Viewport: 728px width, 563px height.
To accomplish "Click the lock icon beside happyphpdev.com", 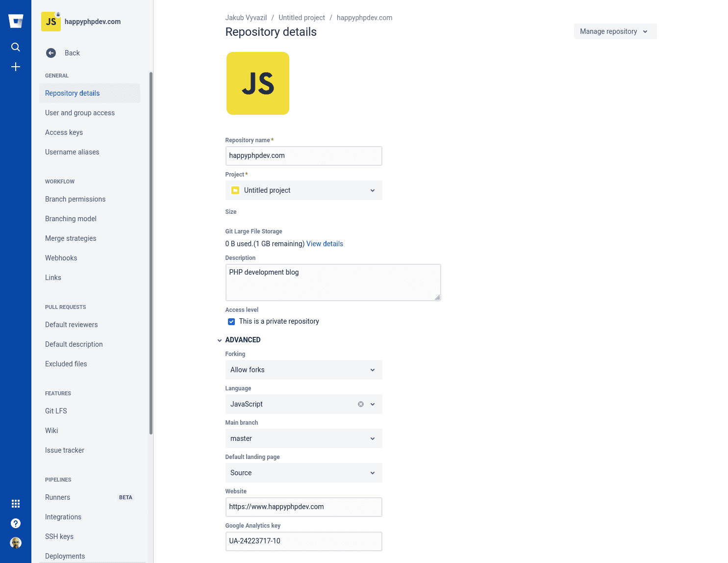I will coord(58,14).
